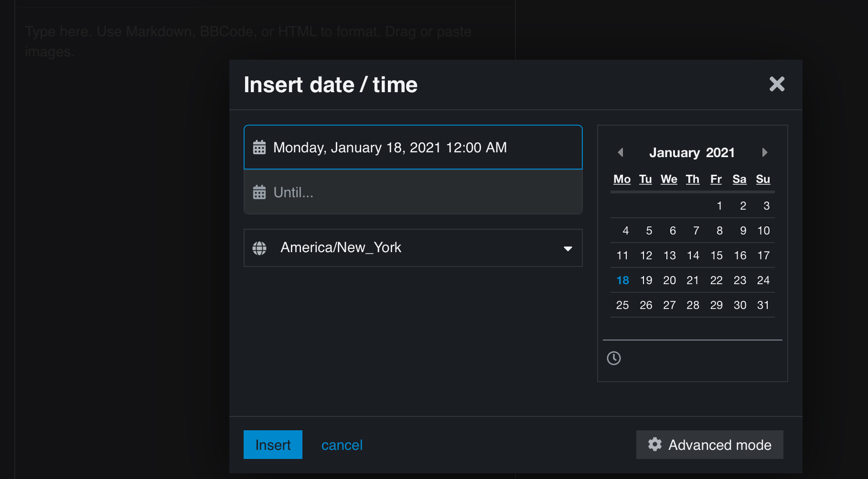This screenshot has width=868, height=479.
Task: Advance to next month arrow
Action: 764,152
